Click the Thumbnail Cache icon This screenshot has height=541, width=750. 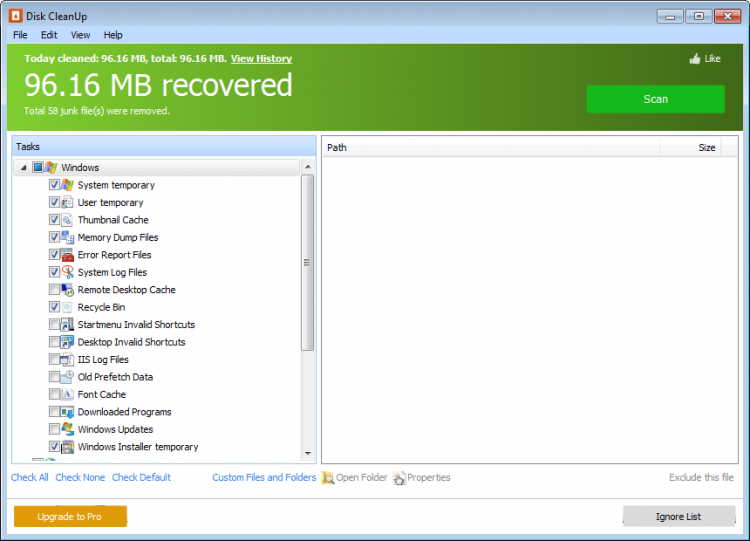pos(67,220)
